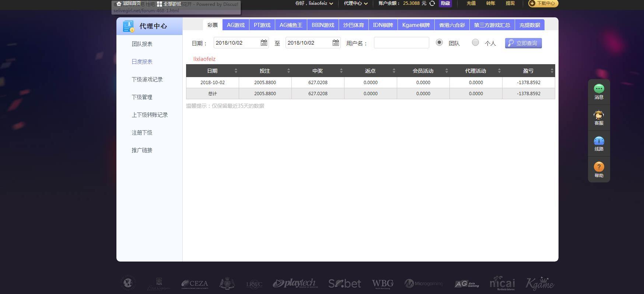Click the 总计 row label
The height and width of the screenshot is (294, 644).
pyautogui.click(x=213, y=94)
